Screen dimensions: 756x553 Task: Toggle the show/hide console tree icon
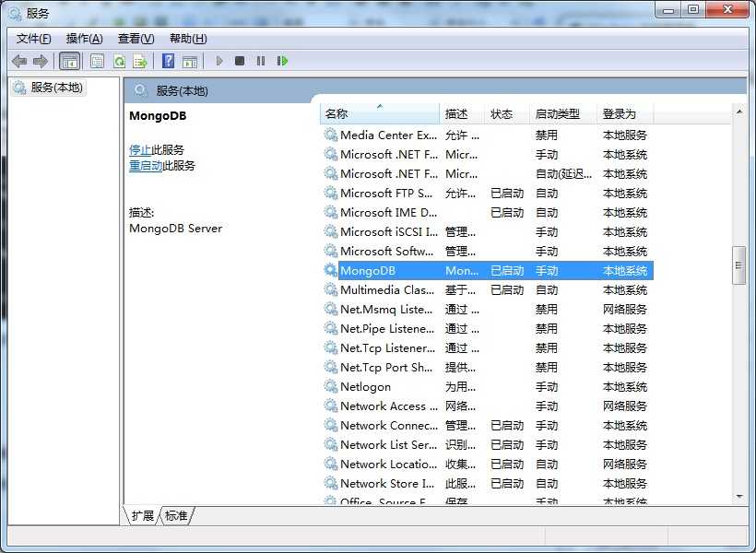[69, 61]
